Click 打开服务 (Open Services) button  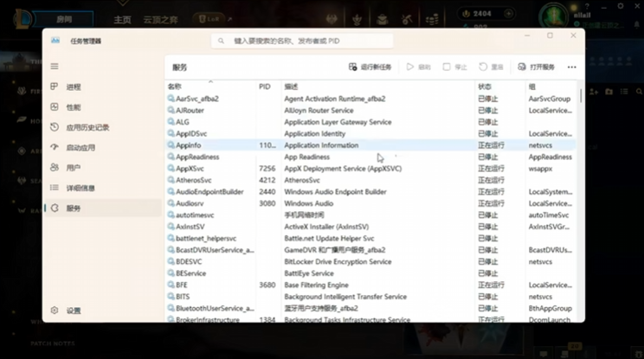point(536,67)
